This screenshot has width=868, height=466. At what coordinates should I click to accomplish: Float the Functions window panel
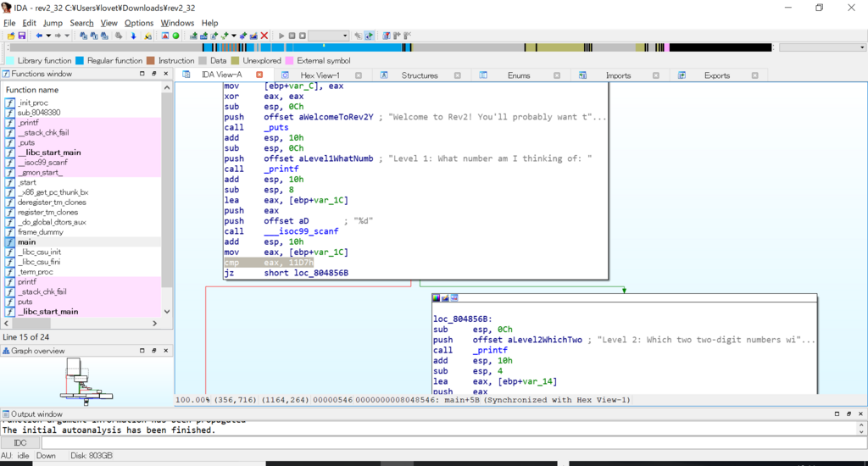pyautogui.click(x=154, y=74)
